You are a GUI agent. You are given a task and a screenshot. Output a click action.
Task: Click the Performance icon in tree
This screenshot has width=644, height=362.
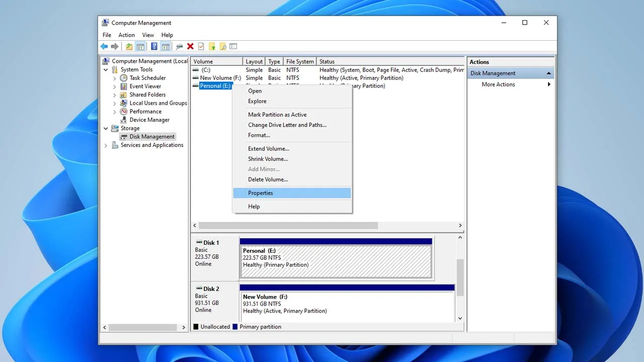124,112
